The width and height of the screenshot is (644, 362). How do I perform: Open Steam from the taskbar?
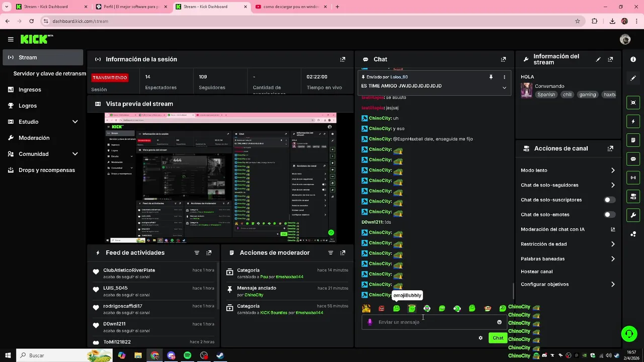click(220, 355)
